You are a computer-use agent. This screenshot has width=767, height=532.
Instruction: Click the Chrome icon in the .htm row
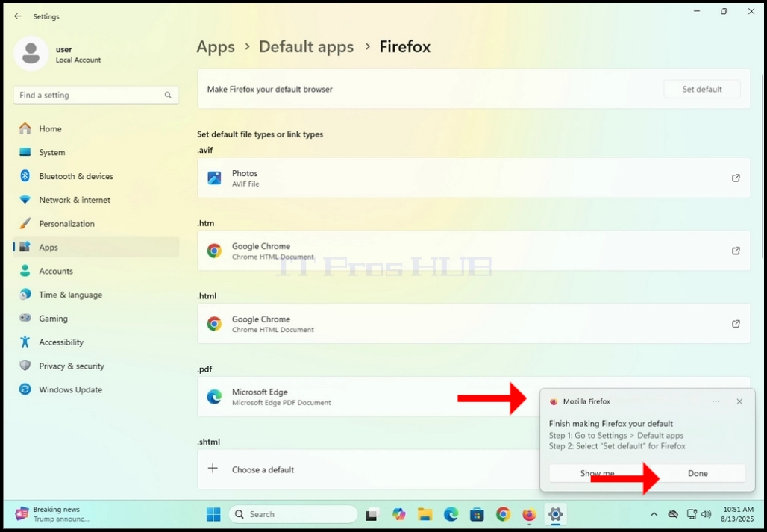(x=214, y=251)
